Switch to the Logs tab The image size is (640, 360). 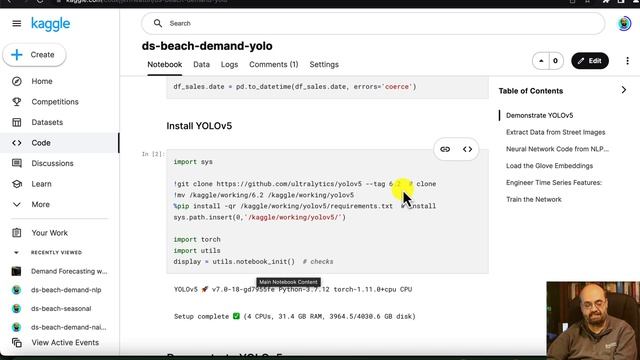[229, 64]
